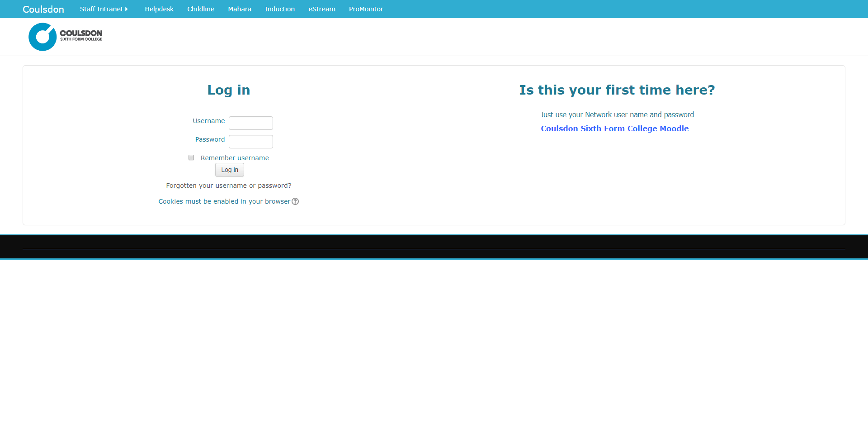
Task: Open ProMonitor from the navigation bar
Action: coord(366,9)
